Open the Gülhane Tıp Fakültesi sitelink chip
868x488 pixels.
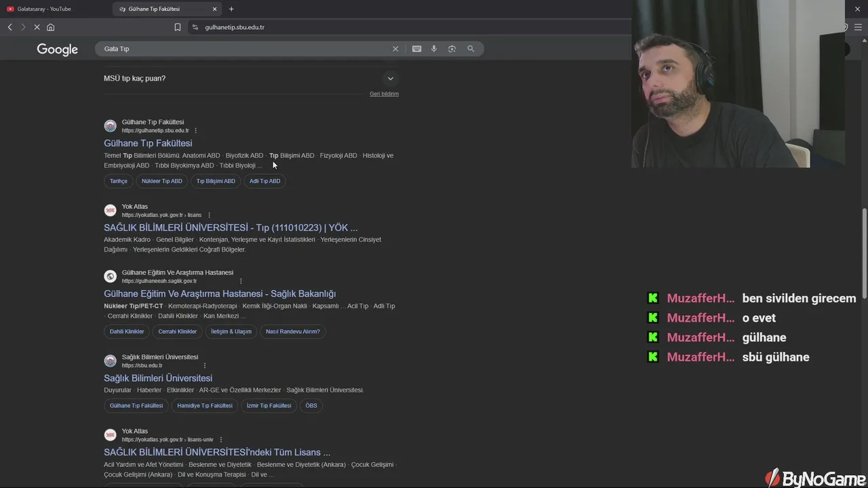pos(136,405)
